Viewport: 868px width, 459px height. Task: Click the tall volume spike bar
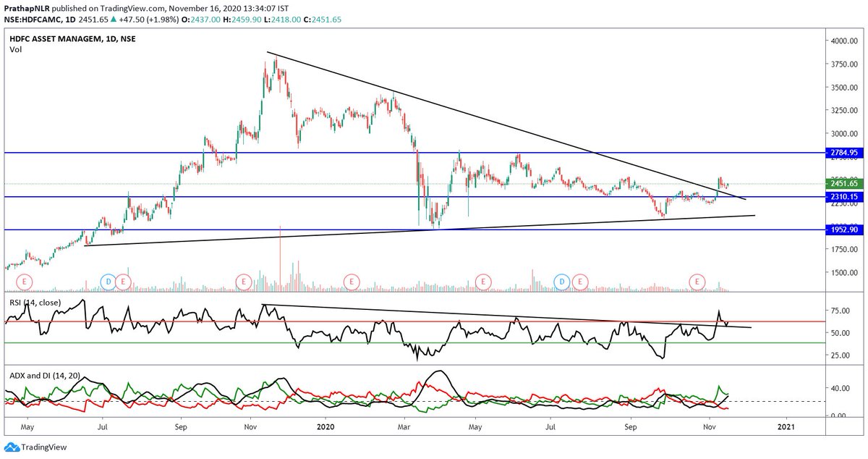(279, 258)
